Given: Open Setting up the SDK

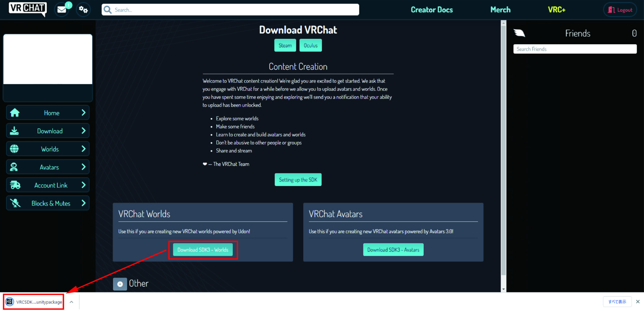Looking at the screenshot, I should 298,179.
